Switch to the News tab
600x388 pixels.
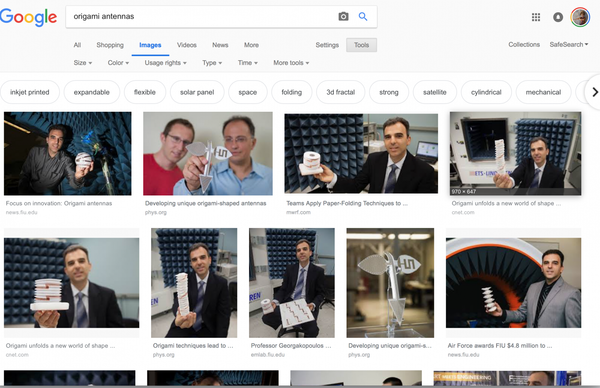pyautogui.click(x=220, y=45)
